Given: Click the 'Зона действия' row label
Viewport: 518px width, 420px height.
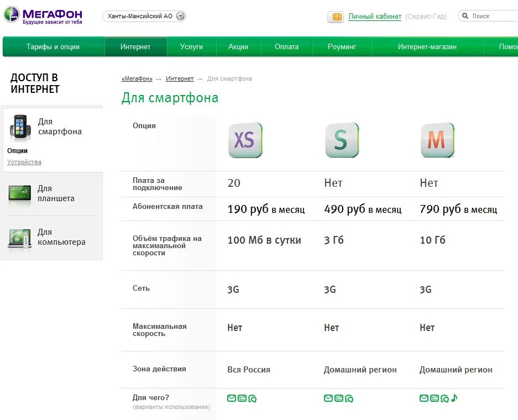Looking at the screenshot, I should coord(159,369).
